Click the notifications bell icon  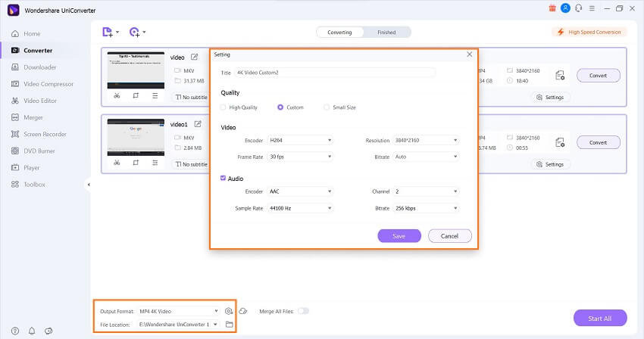(x=32, y=331)
